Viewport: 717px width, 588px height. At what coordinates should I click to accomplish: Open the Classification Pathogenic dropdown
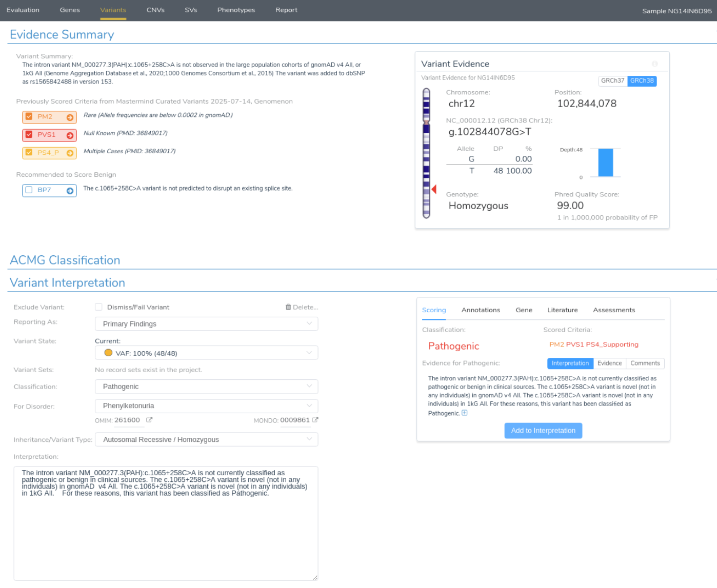206,387
